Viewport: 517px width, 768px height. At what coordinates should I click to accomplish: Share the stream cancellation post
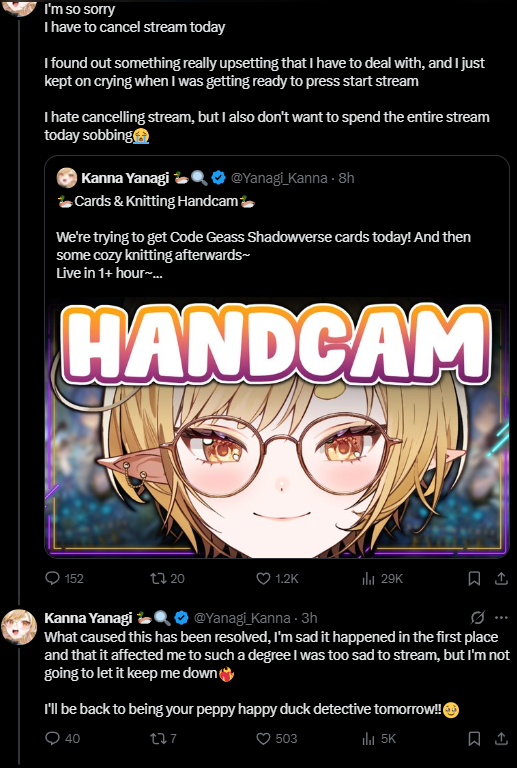click(501, 578)
